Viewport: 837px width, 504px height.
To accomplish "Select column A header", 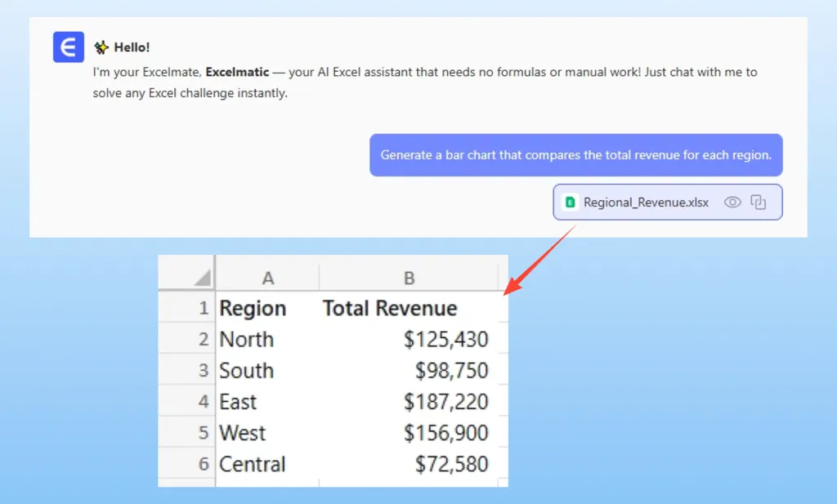I will coord(267,279).
